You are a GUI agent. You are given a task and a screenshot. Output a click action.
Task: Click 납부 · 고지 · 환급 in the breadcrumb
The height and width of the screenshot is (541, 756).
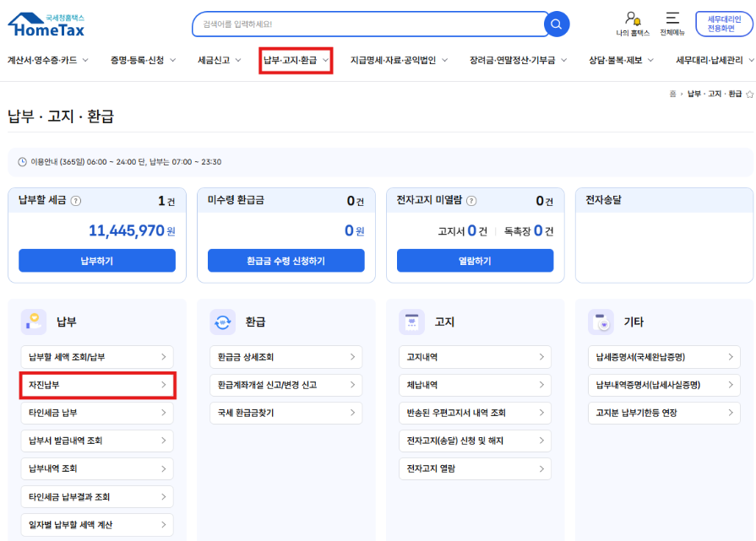(x=715, y=94)
